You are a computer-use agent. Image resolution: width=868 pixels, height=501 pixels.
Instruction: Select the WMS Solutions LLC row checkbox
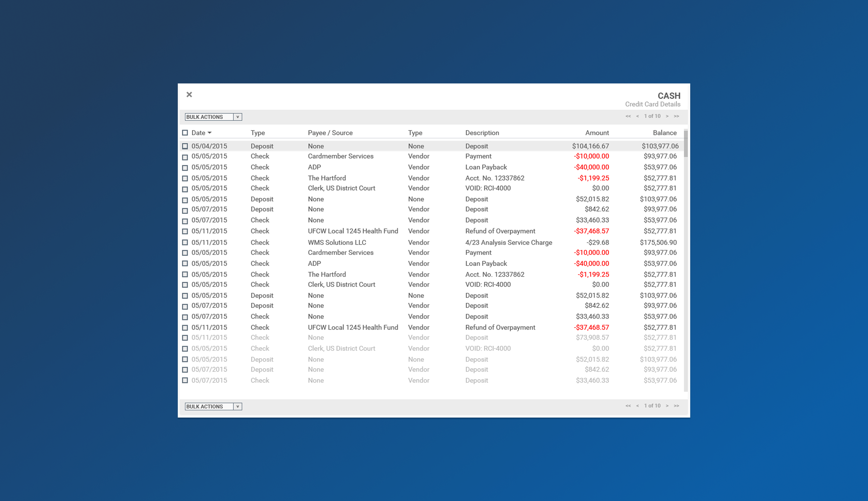click(185, 243)
